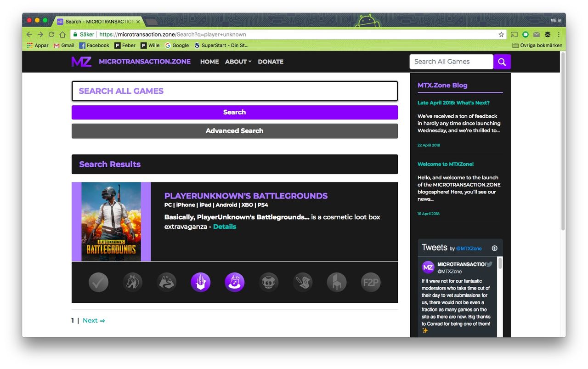Image resolution: width=588 pixels, height=369 pixels.
Task: Click the purple Search button
Action: pos(235,112)
